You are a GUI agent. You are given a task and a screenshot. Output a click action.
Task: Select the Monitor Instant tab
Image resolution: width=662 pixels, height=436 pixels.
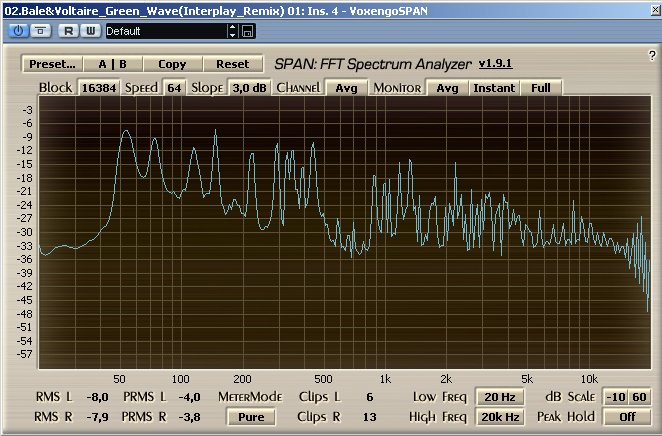point(494,88)
